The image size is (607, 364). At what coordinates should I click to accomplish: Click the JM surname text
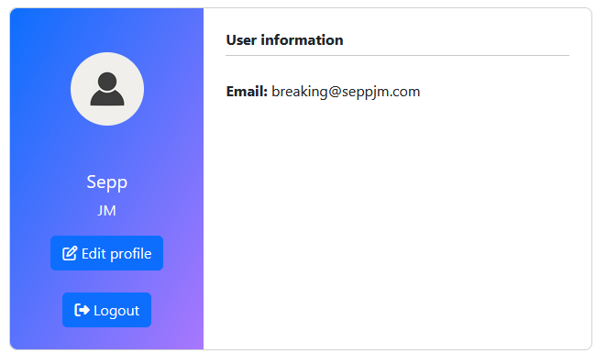pyautogui.click(x=107, y=211)
